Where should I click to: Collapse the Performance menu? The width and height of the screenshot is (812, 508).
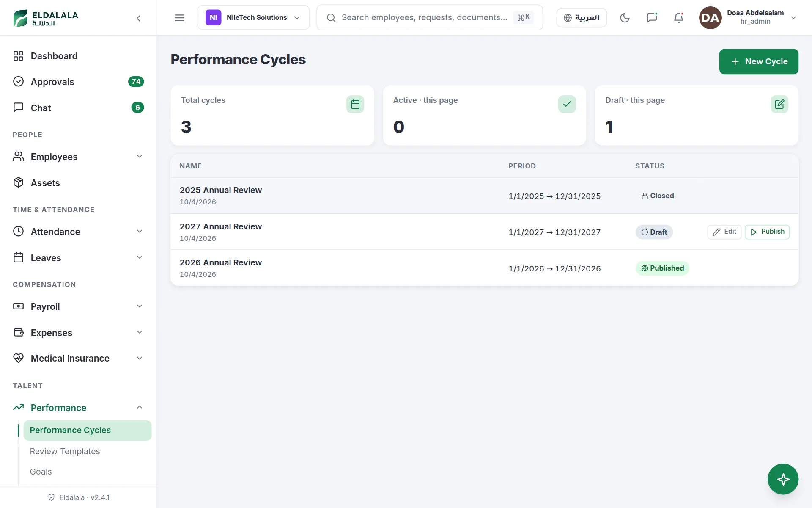79,408
